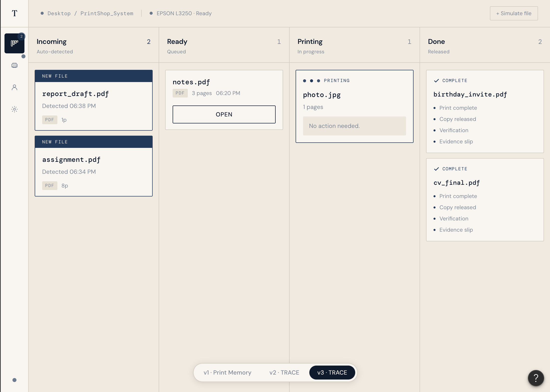550x392 pixels.
Task: Open the settings gear sidebar icon
Action: point(14,109)
